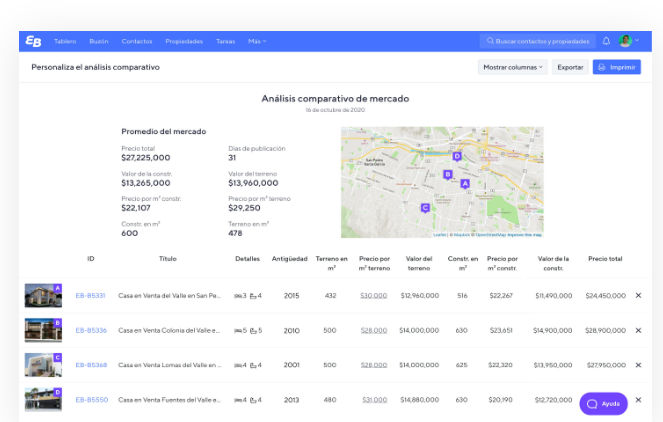Click map marker A
This screenshot has height=422, width=663.
tap(465, 184)
